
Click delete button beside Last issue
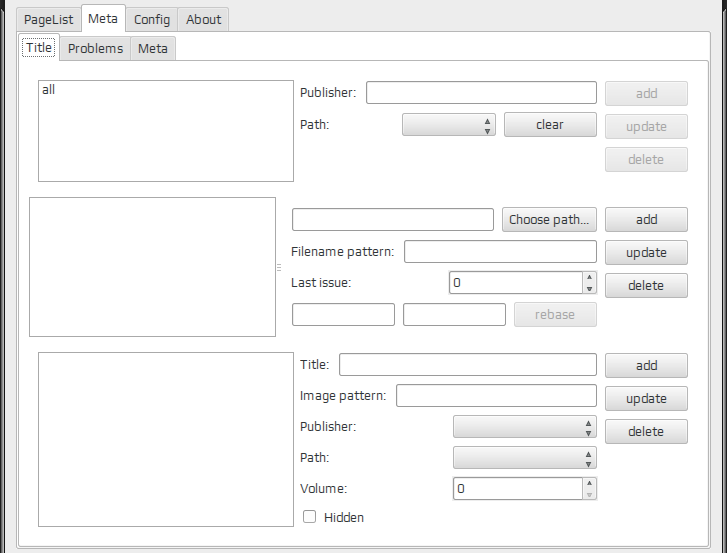point(646,285)
